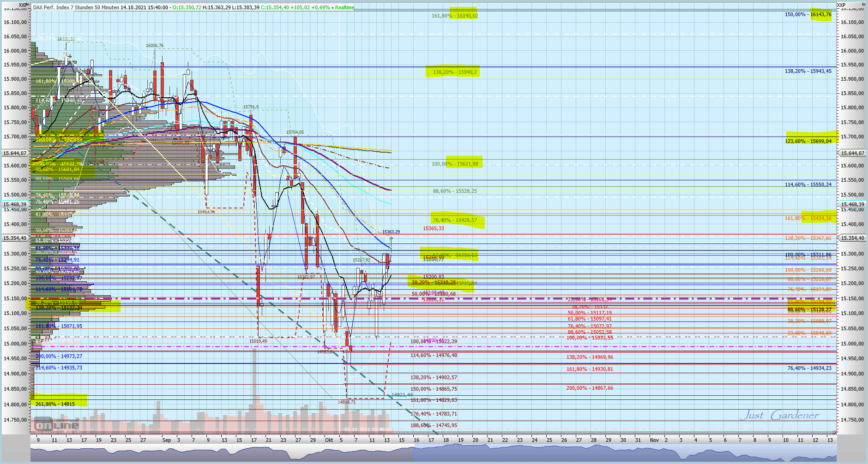Click the 150,00% - 16143,76 level label
Screen dimensions: 868x464
click(808, 14)
